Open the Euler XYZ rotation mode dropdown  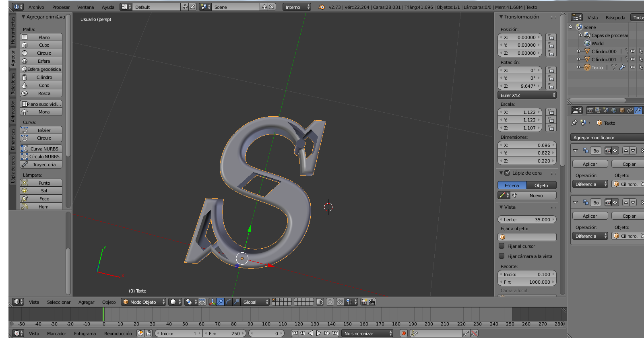527,95
